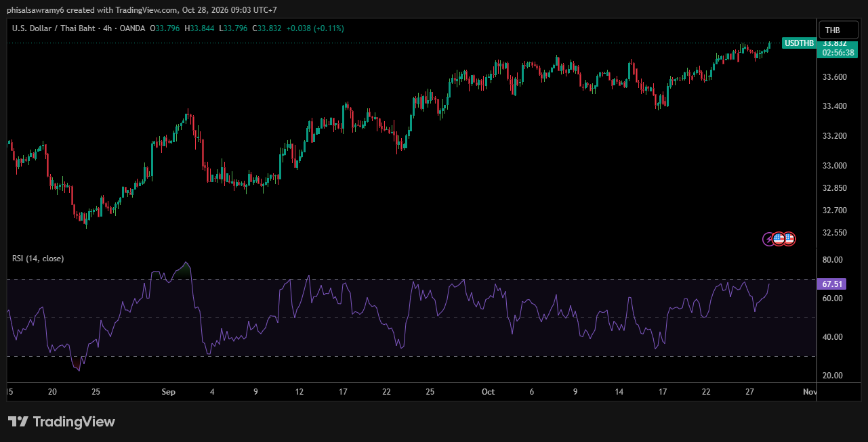Click the 40.00 level on the RSI scale
This screenshot has height=442, width=868.
(832, 337)
